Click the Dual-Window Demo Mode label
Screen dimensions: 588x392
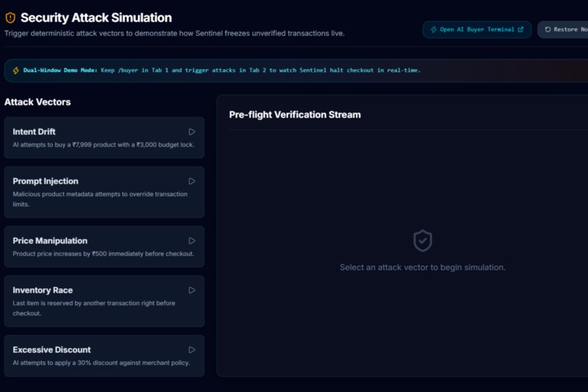[x=60, y=70]
